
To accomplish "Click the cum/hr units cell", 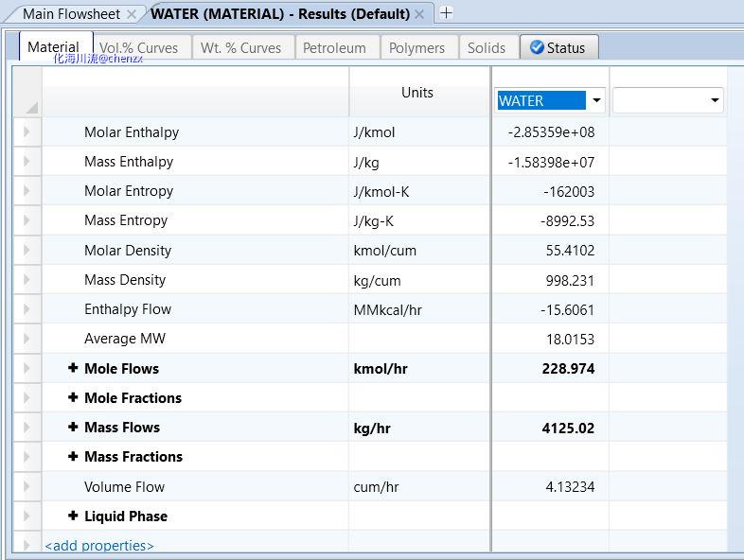I will [x=419, y=486].
